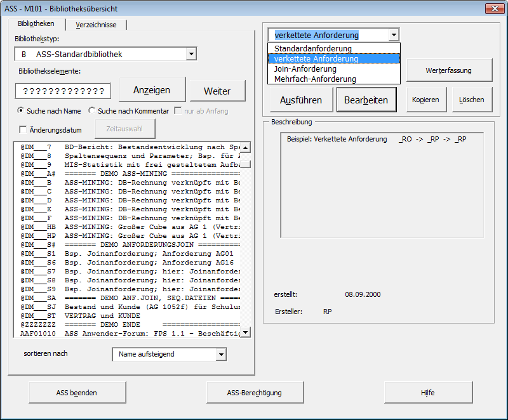Click the ASS beenden button

77,393
